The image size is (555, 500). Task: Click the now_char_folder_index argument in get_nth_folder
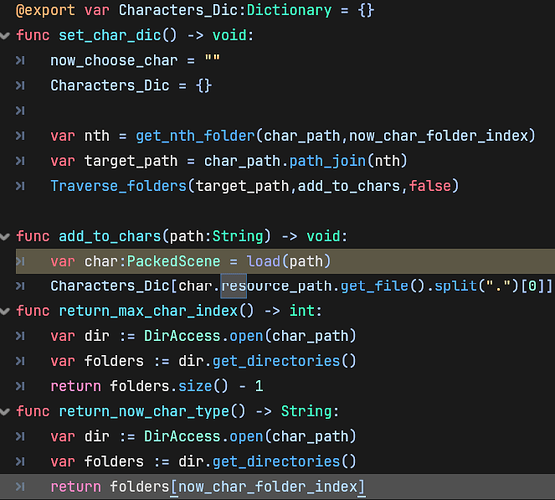439,136
